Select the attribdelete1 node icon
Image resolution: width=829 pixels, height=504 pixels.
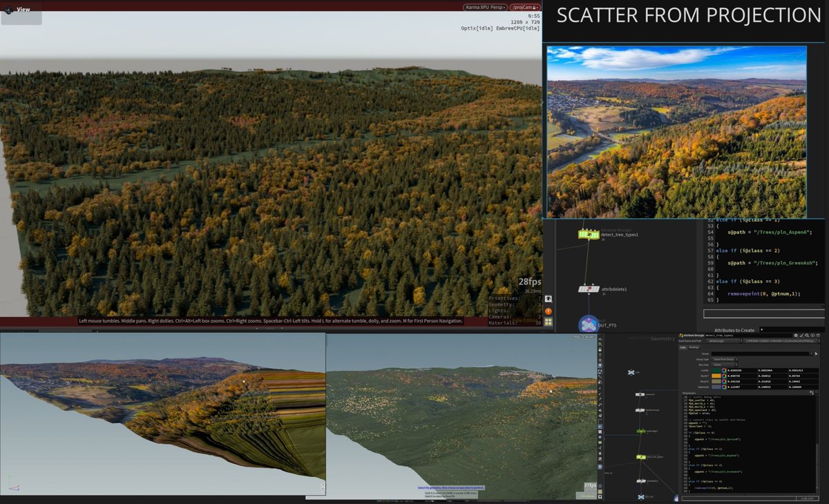[x=588, y=289]
